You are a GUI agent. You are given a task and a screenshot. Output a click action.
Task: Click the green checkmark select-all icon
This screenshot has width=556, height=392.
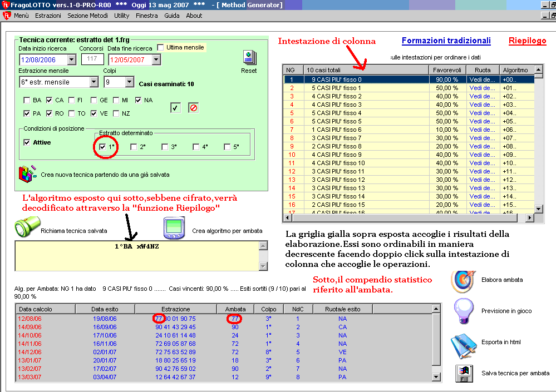point(176,108)
